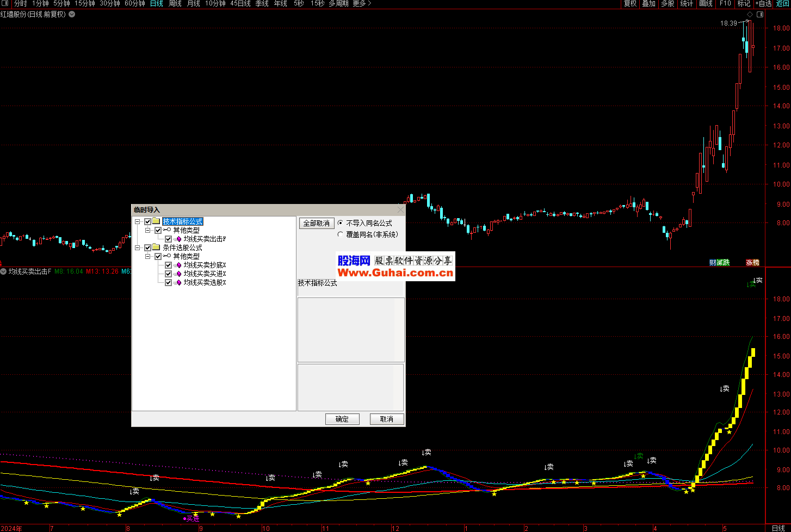Viewport: 791px width, 532px height.
Task: Switch to 年线 period
Action: [x=281, y=4]
